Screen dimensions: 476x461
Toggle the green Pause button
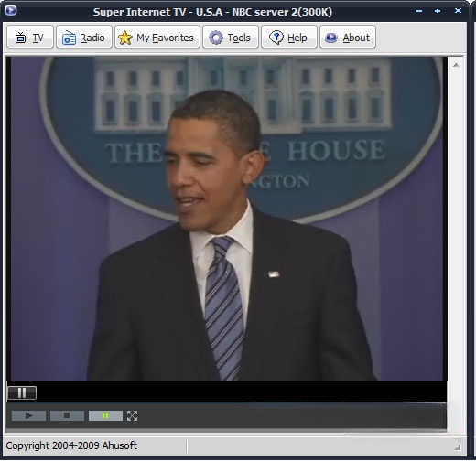(x=105, y=415)
